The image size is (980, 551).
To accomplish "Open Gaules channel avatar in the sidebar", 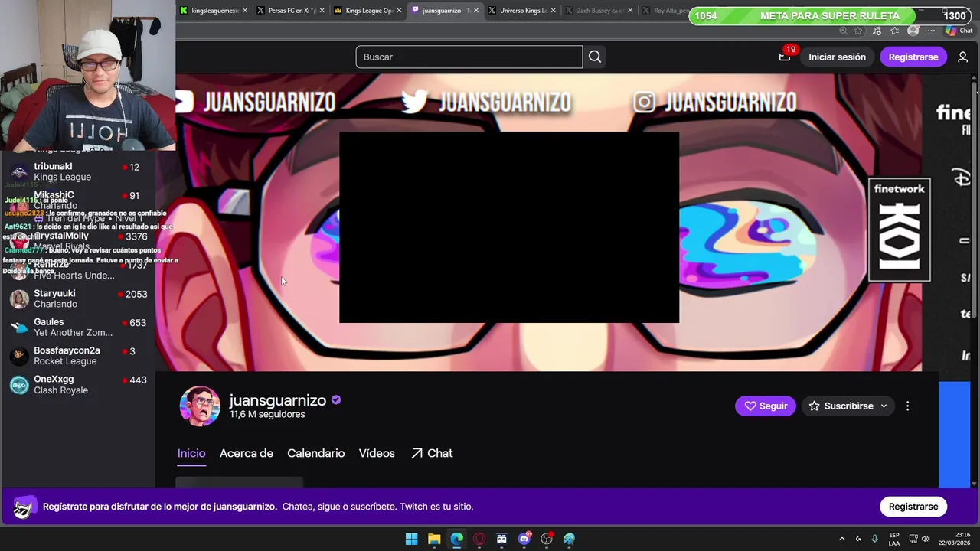I will tap(20, 328).
